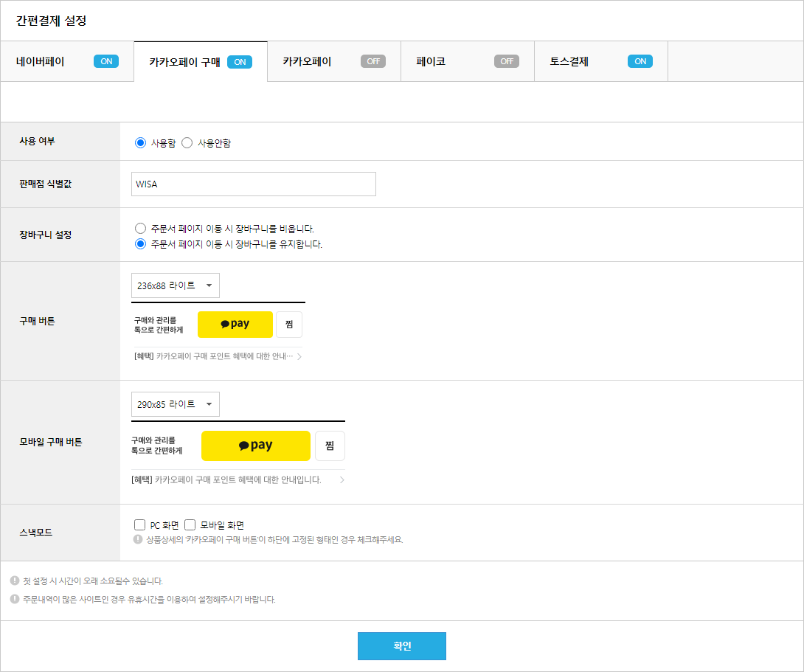Click the 간편결제 설정 page title
The image size is (804, 672).
tap(52, 21)
